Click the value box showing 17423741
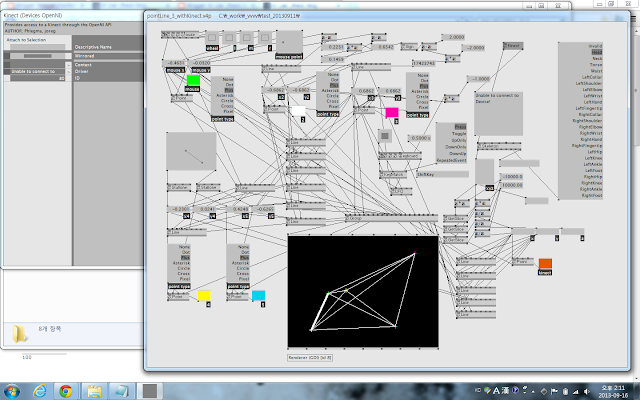This screenshot has height=400, width=640. pyautogui.click(x=424, y=63)
